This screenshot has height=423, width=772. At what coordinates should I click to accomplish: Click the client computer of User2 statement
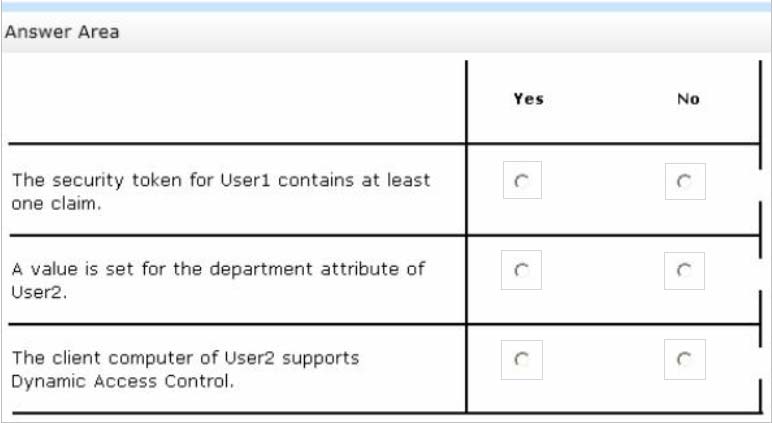pyautogui.click(x=185, y=369)
